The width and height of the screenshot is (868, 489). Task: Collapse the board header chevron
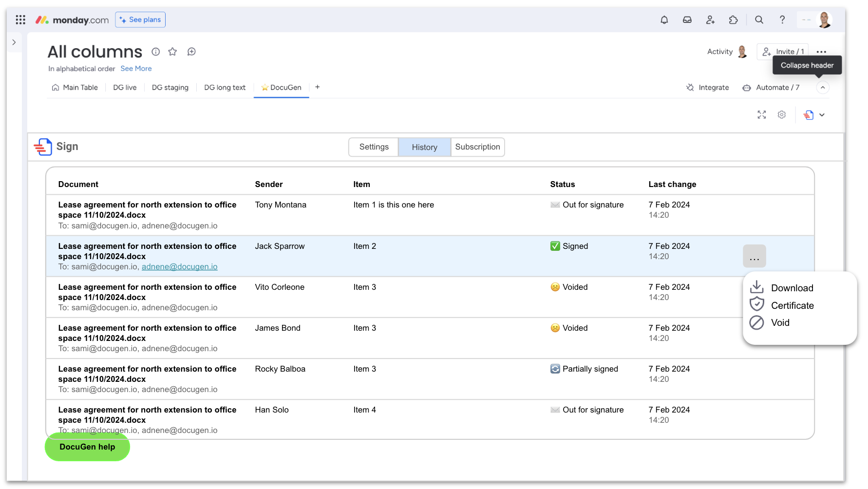coord(823,88)
